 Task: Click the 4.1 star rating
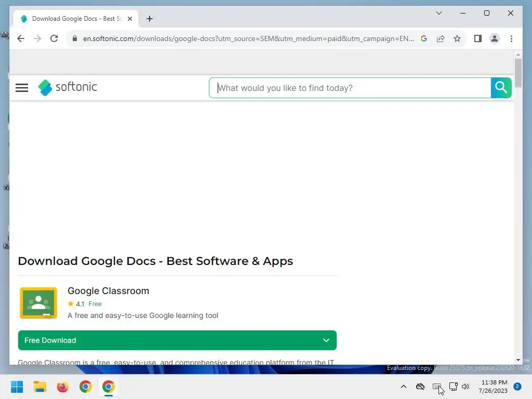76,303
